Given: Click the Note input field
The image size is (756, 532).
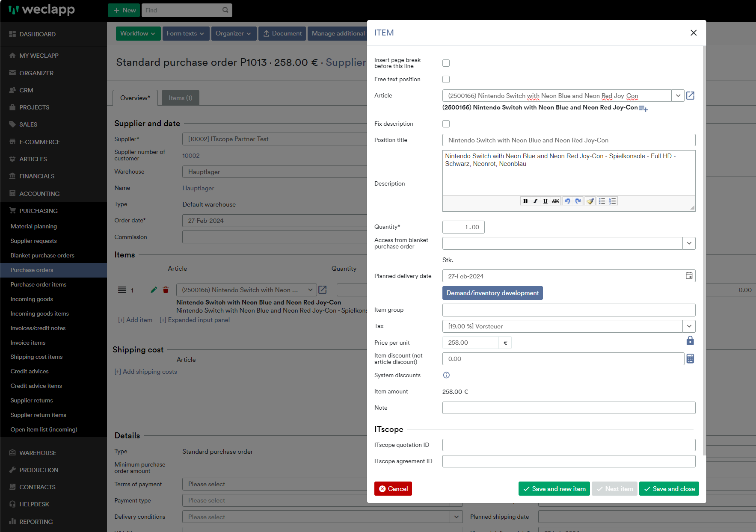Looking at the screenshot, I should [569, 408].
